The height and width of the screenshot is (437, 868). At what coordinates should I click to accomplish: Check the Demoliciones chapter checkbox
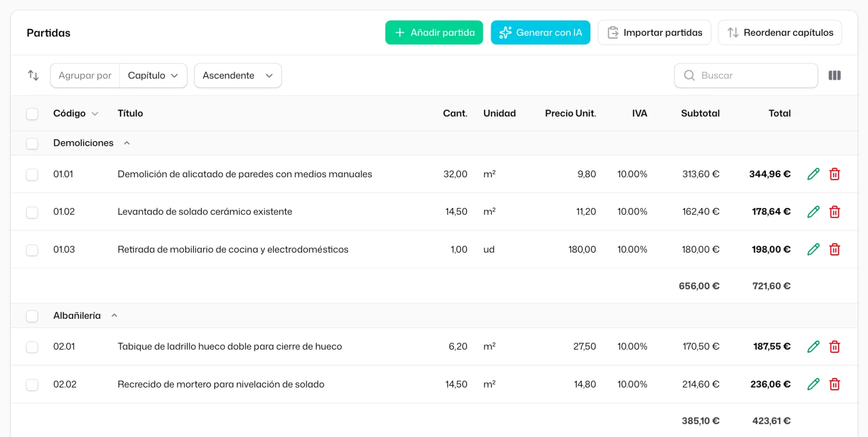(32, 144)
